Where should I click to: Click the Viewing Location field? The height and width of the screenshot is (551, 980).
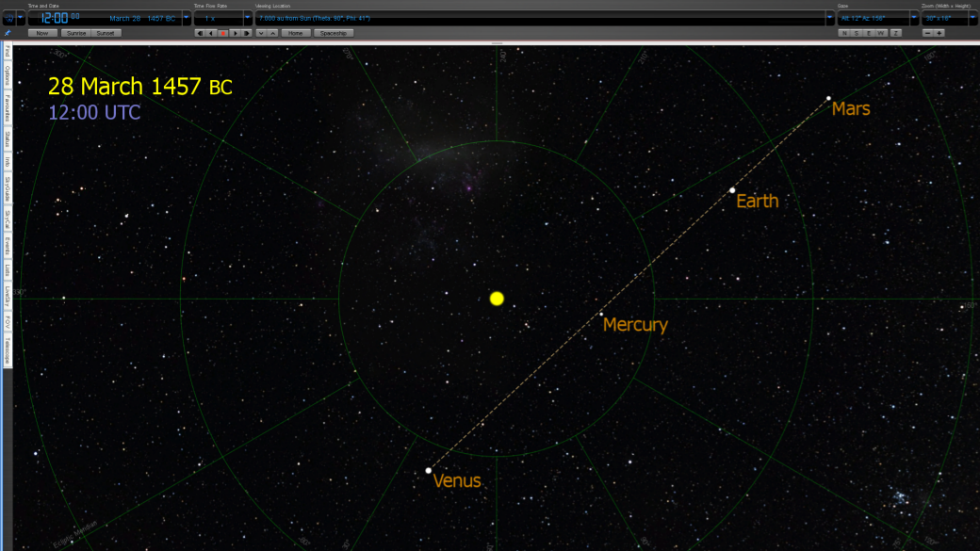(541, 18)
